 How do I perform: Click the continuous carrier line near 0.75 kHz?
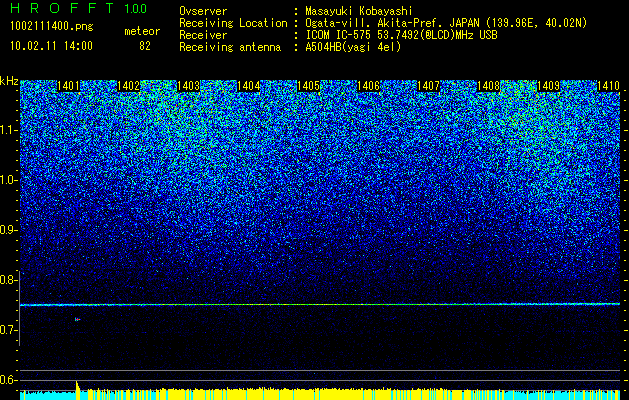coord(320,305)
